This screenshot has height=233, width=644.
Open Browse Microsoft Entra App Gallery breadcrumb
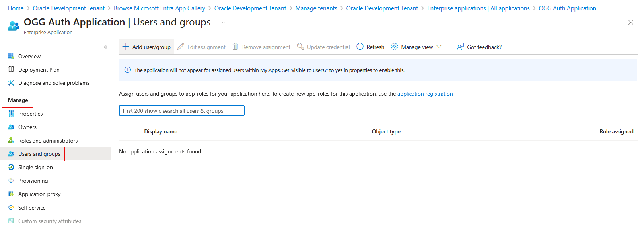(160, 8)
